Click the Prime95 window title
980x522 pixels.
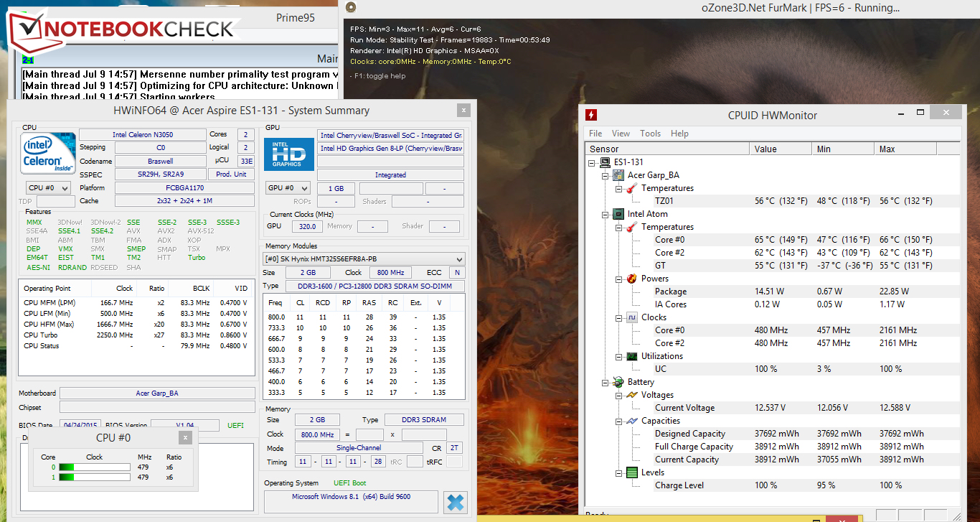coord(296,18)
